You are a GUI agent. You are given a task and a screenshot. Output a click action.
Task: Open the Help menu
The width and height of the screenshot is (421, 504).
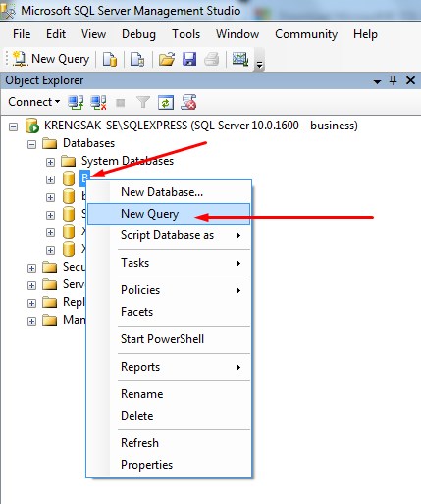(x=365, y=34)
